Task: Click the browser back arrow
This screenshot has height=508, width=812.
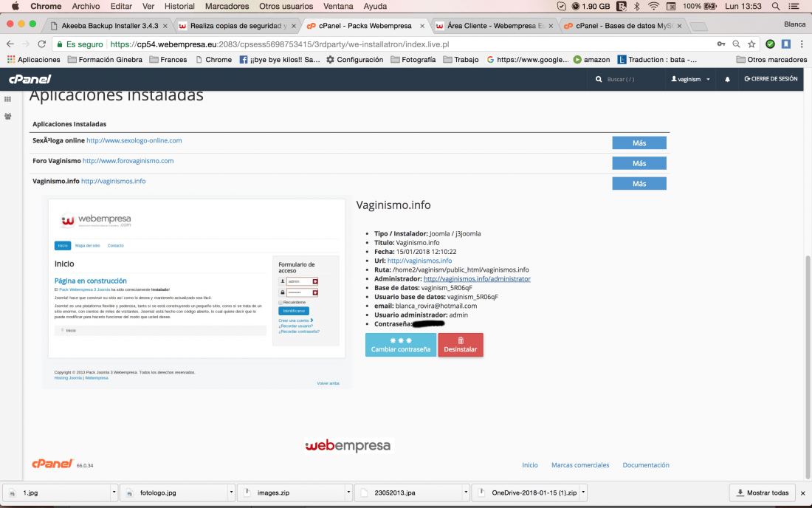Action: click(x=10, y=44)
